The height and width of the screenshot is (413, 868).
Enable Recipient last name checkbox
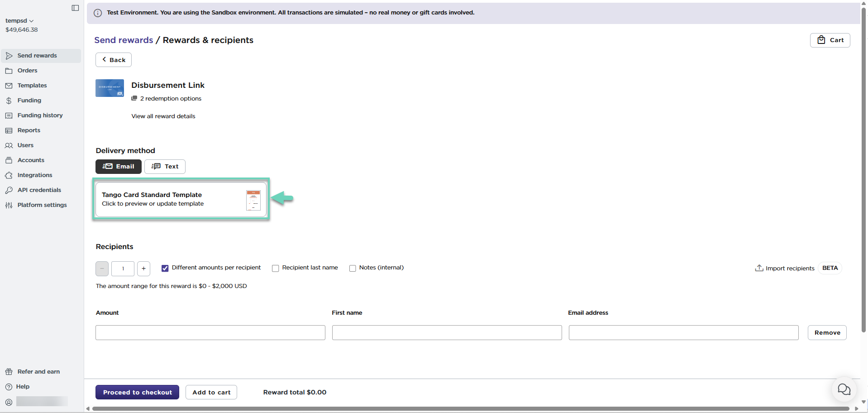275,269
